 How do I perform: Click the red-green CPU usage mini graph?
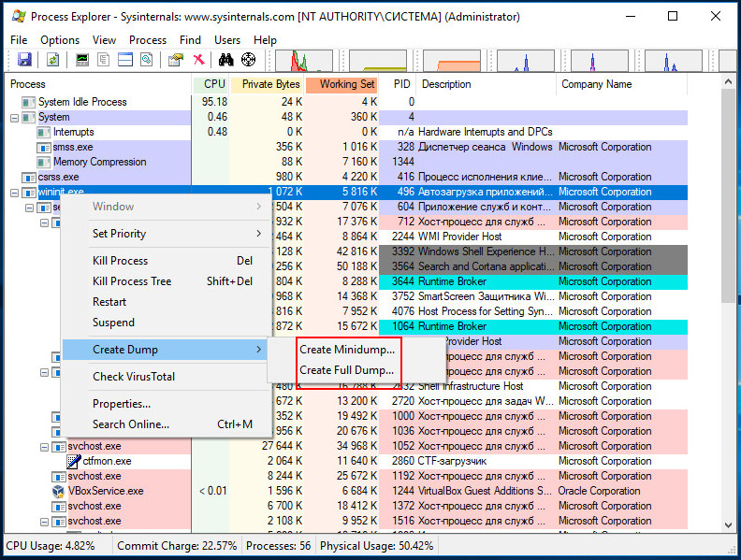pyautogui.click(x=304, y=61)
